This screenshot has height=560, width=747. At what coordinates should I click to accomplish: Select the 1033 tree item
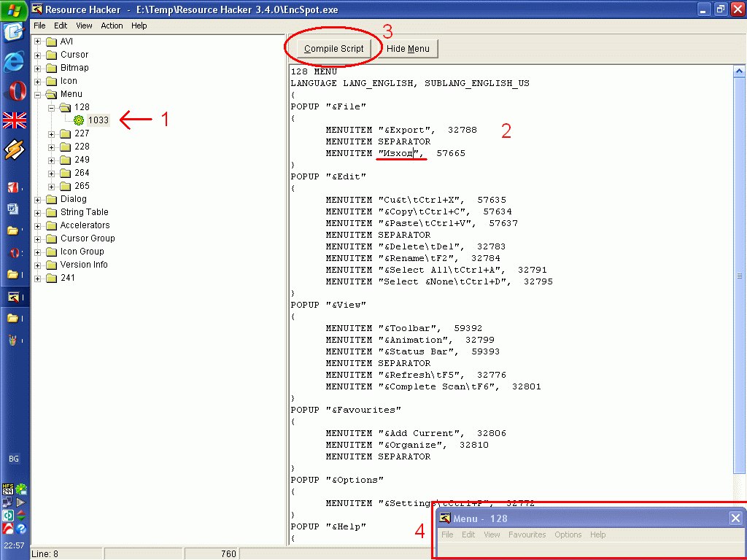tap(98, 120)
